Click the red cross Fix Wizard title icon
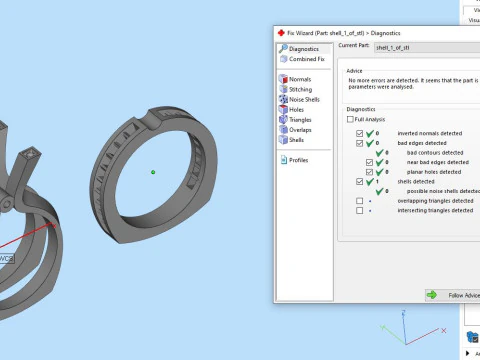This screenshot has width=480, height=360. [281, 33]
